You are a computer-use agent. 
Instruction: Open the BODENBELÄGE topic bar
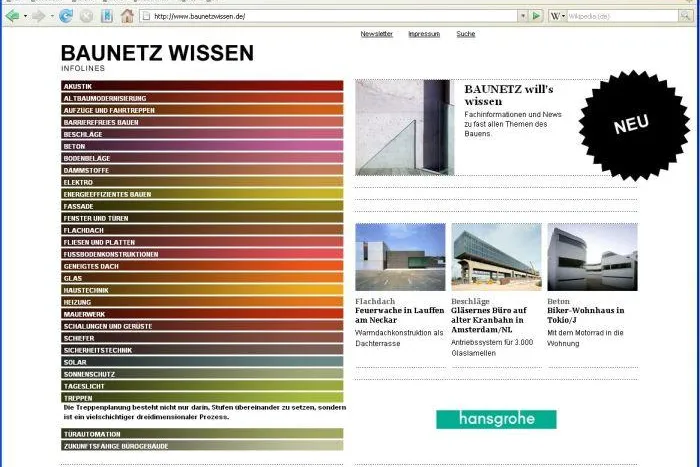coord(202,158)
